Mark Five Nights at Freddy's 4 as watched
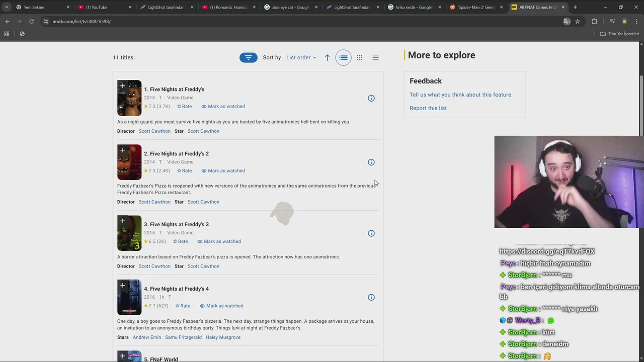 tap(221, 306)
